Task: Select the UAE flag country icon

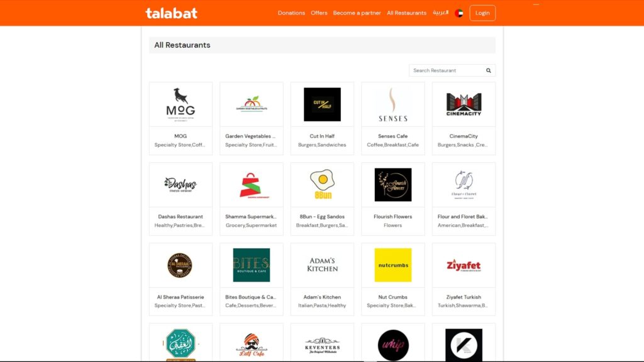Action: (458, 13)
